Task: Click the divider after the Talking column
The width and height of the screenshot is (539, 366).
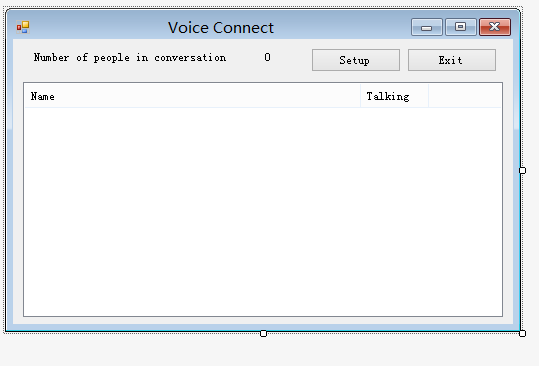Action: pos(428,96)
